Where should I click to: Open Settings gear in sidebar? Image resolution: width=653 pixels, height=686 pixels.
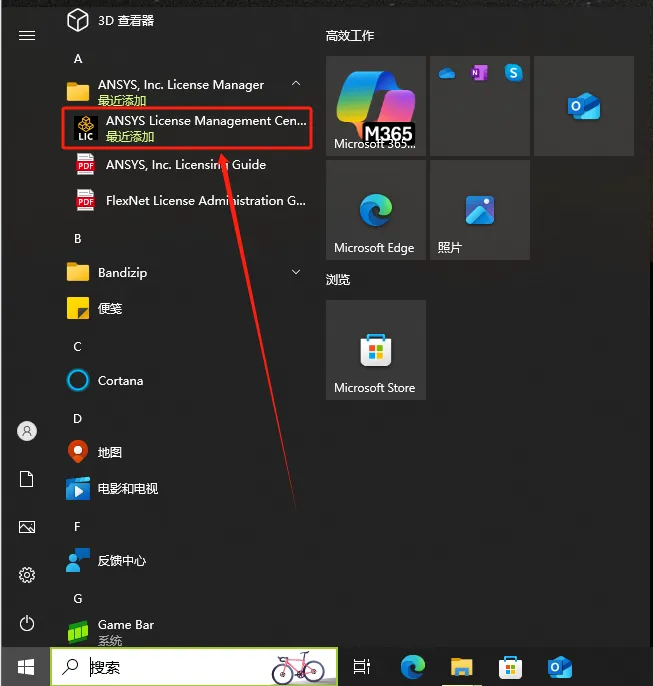point(27,575)
